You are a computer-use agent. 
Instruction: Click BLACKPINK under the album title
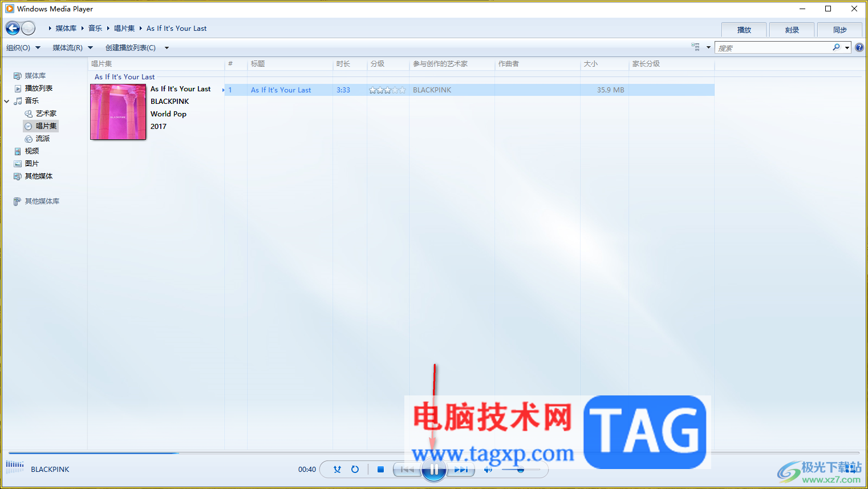169,101
